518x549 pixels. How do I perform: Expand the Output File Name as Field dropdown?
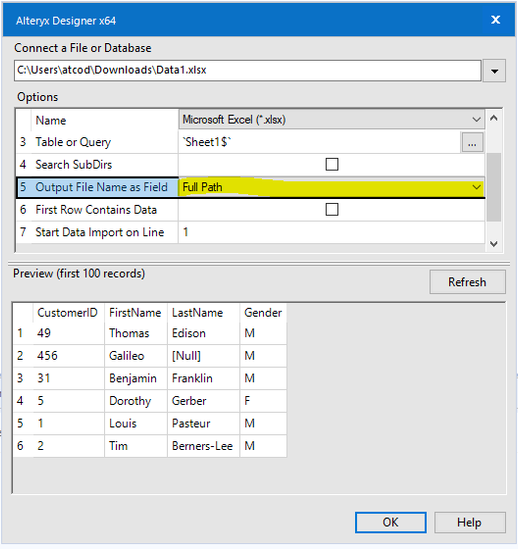click(x=476, y=187)
